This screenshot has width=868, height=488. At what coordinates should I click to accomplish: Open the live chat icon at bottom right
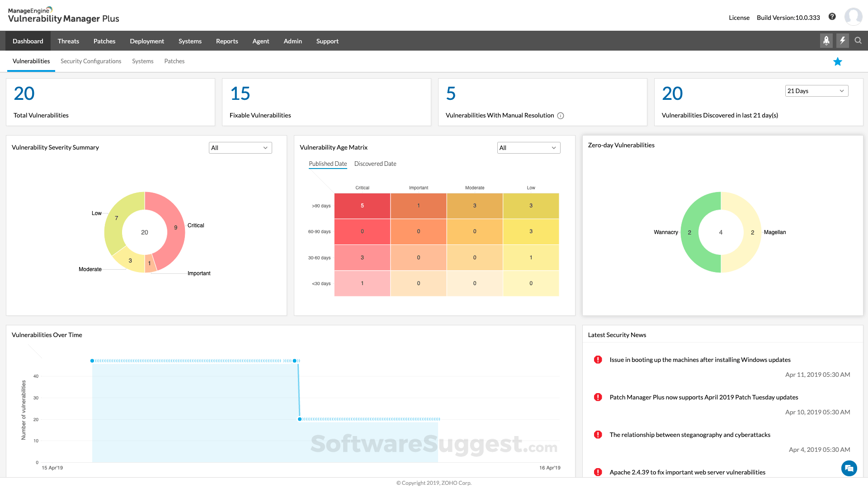tap(849, 469)
